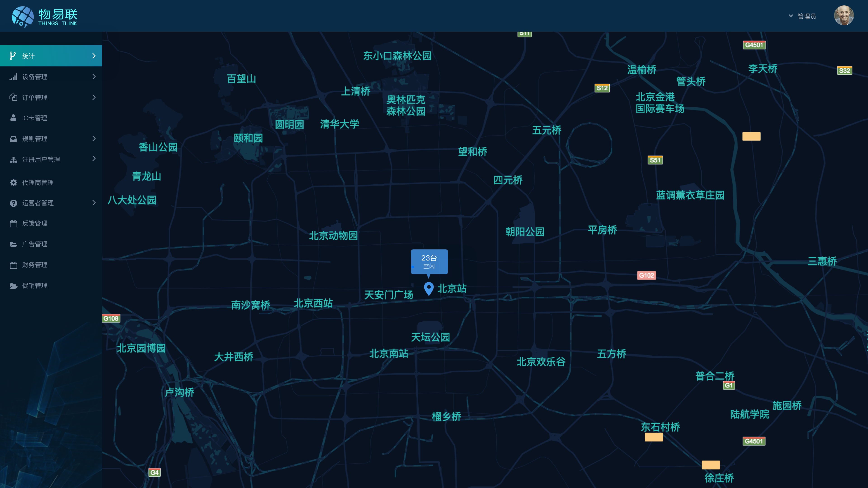Click the 财务管理 (Finance Management) icon
The width and height of the screenshot is (868, 488).
point(13,265)
